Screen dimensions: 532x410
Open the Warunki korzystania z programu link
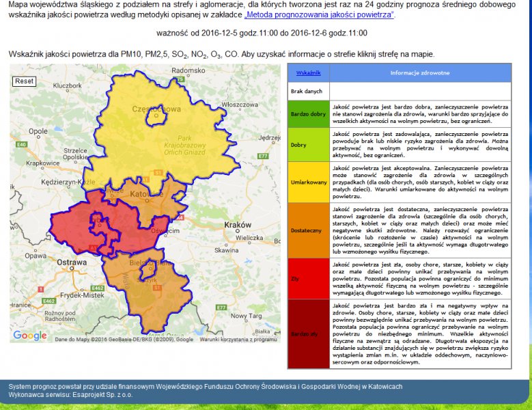[238, 340]
